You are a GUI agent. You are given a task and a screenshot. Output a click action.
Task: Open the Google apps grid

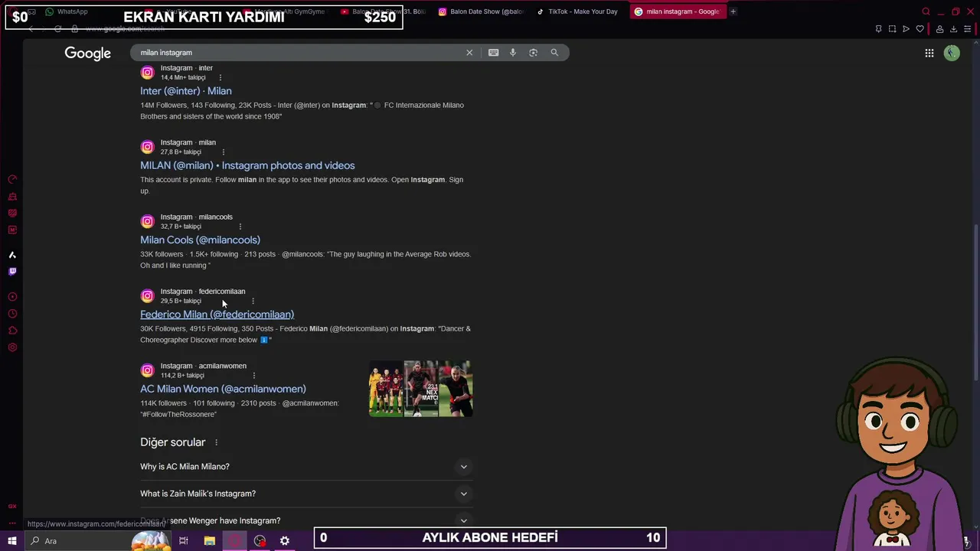tap(929, 53)
